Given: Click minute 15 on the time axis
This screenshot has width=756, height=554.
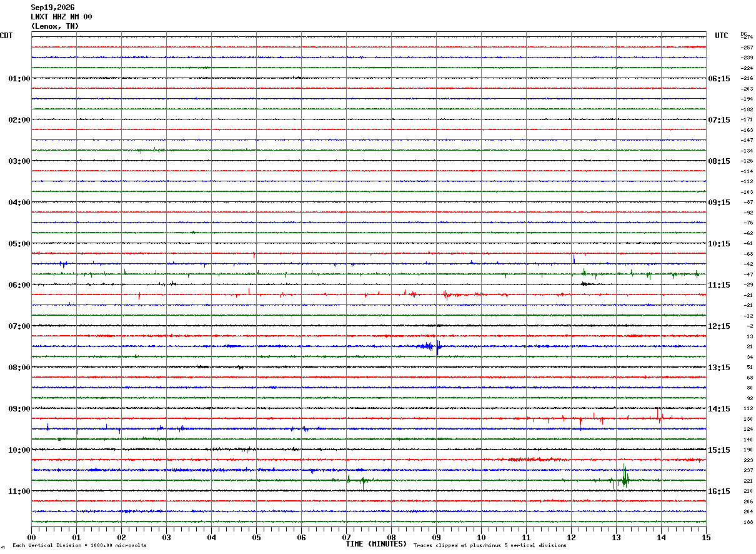Looking at the screenshot, I should click(x=706, y=537).
